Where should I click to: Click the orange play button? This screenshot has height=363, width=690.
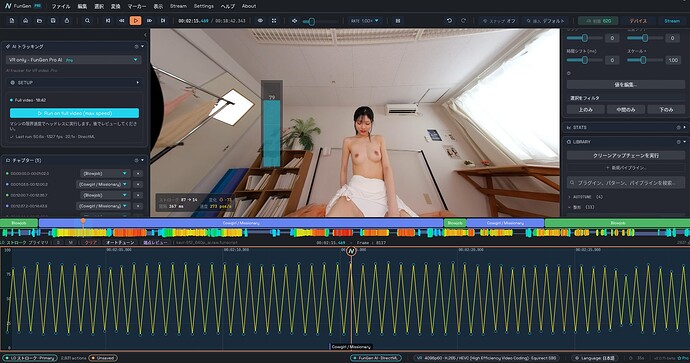click(x=136, y=21)
